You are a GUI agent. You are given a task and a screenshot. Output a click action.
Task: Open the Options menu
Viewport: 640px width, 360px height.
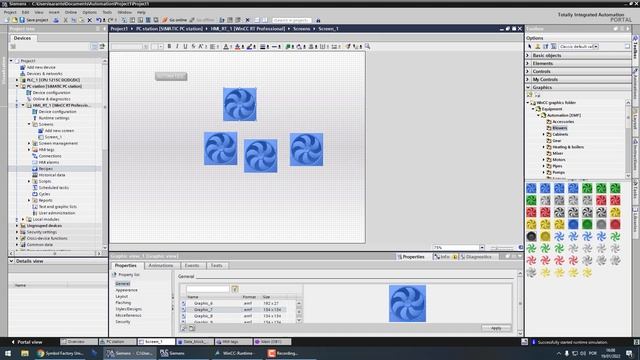[89, 13]
